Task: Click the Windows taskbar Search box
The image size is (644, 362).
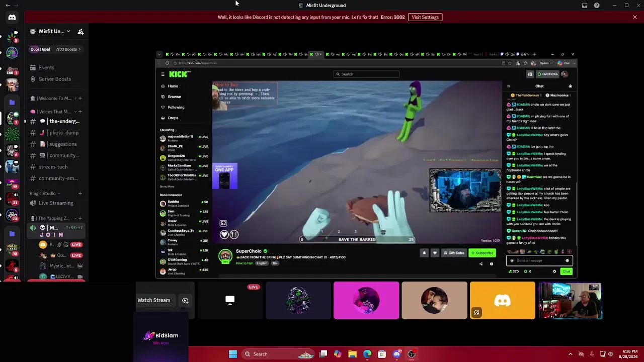Action: (x=278, y=354)
